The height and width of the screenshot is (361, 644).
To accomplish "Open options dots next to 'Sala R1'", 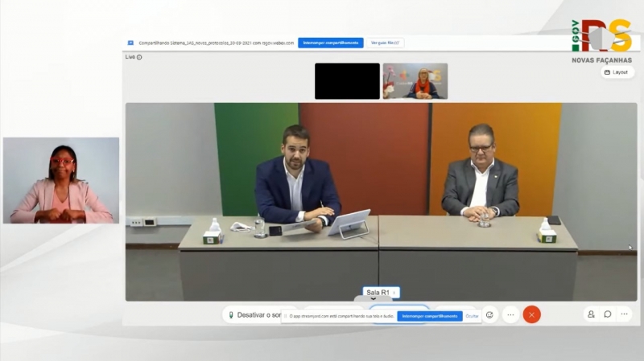I will coord(394,293).
